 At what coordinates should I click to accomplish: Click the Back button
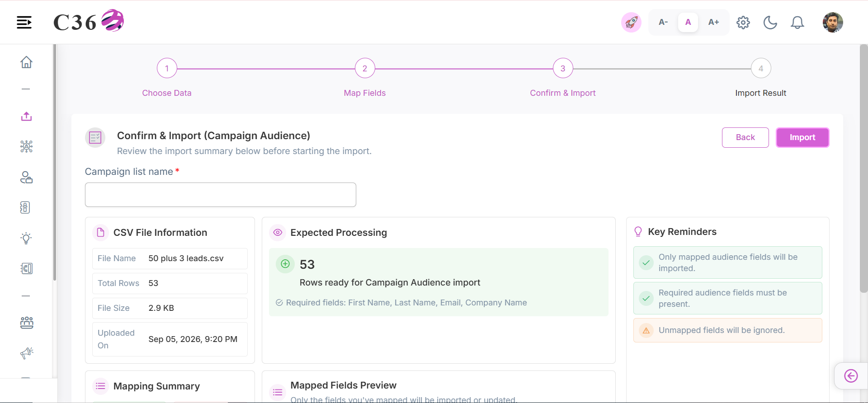(745, 137)
